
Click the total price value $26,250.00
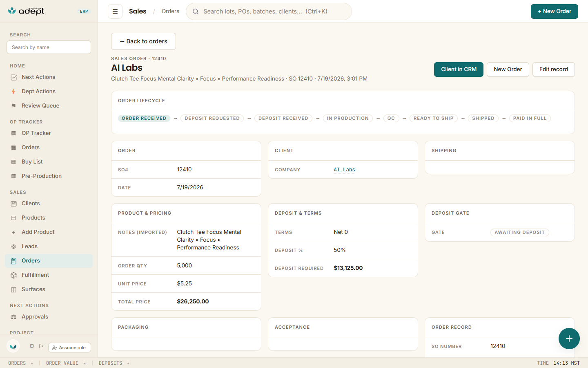click(193, 302)
